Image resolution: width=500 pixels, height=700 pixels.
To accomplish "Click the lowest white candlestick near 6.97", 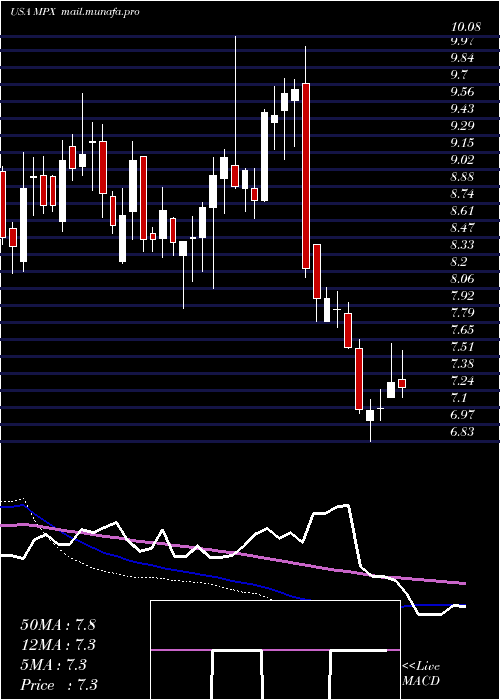I will click(370, 415).
